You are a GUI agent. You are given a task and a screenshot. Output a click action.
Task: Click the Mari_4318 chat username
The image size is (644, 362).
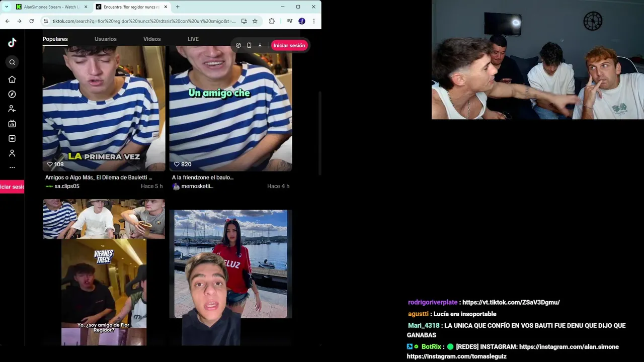(424, 326)
